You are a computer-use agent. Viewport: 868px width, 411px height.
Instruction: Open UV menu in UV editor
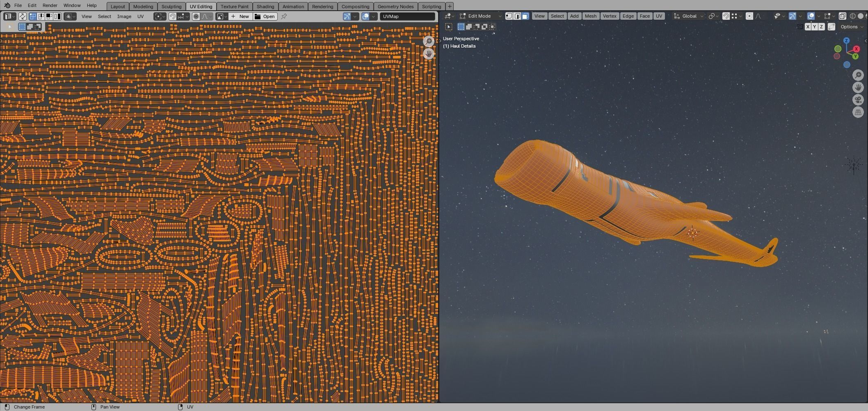(140, 16)
